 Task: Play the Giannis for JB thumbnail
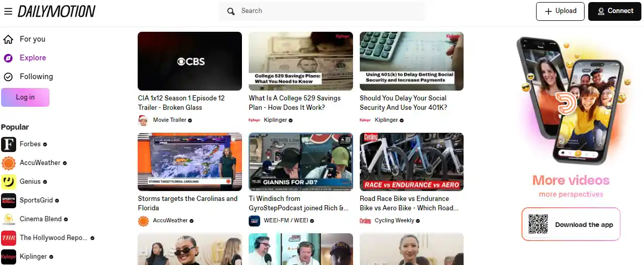coord(301,162)
